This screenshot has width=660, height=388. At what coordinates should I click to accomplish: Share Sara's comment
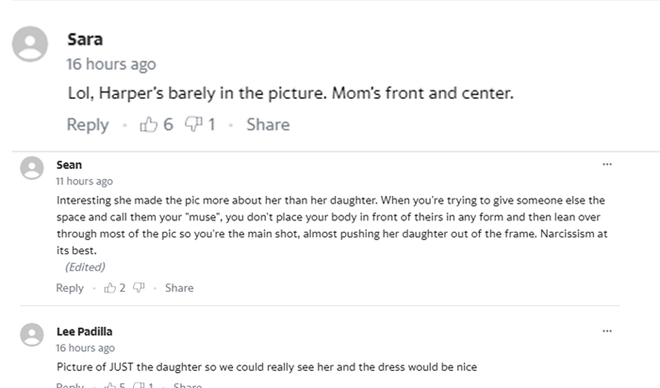tap(268, 125)
